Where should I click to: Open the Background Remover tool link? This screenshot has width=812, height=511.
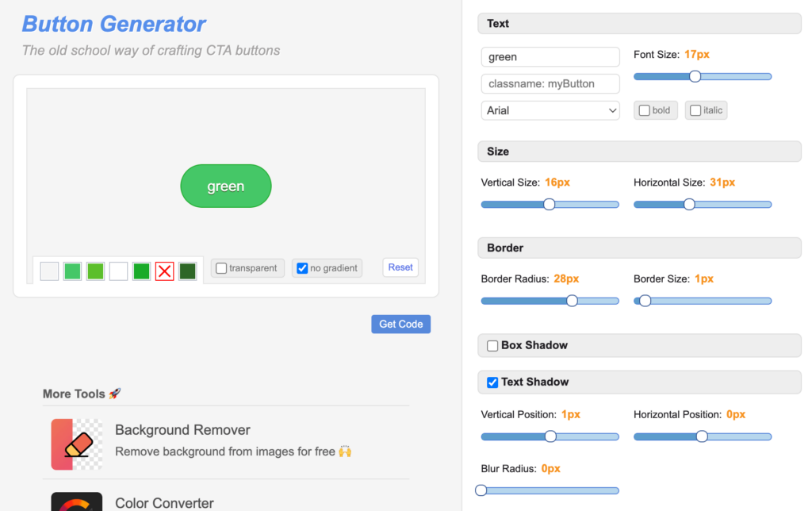pos(182,430)
